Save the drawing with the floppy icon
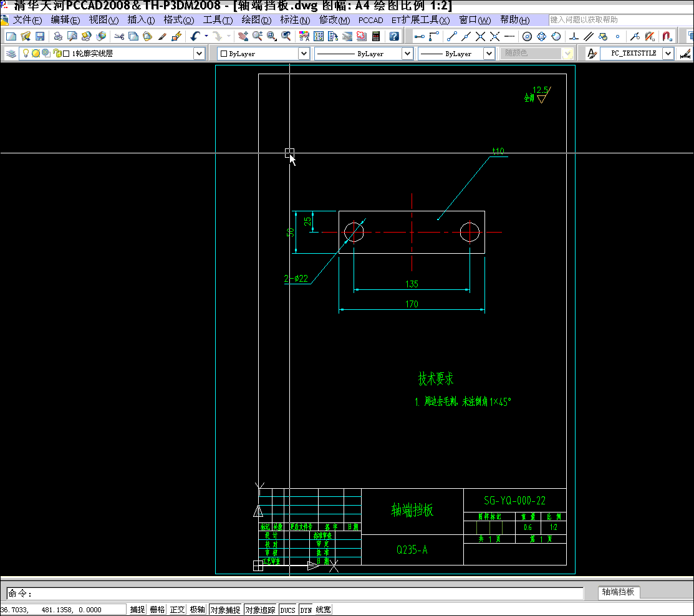This screenshot has height=616, width=694. tap(40, 36)
